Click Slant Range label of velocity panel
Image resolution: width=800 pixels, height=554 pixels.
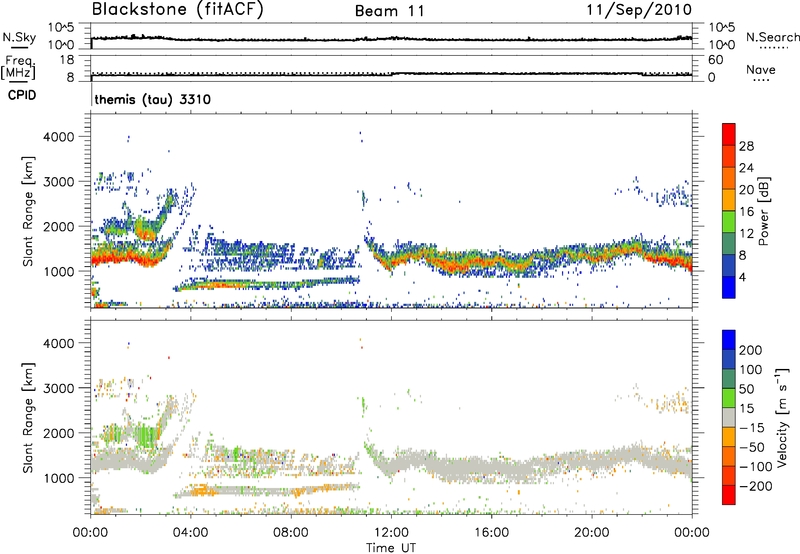point(29,417)
